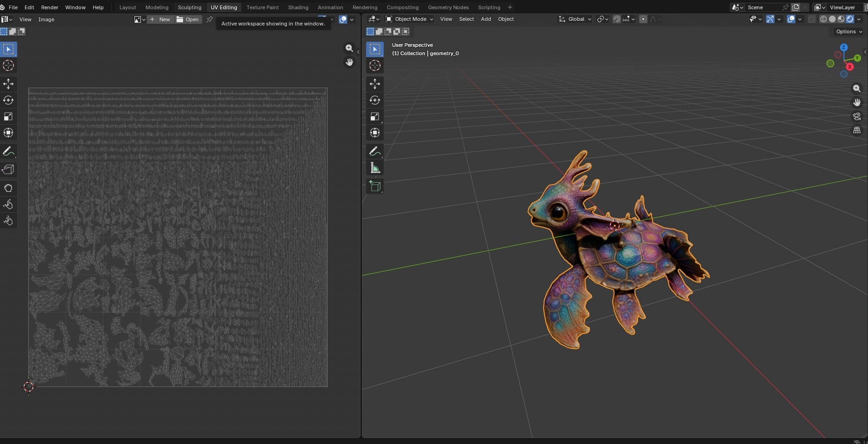Select the Pinch sculpt tool in UV editor
This screenshot has width=868, height=444.
coord(8,221)
